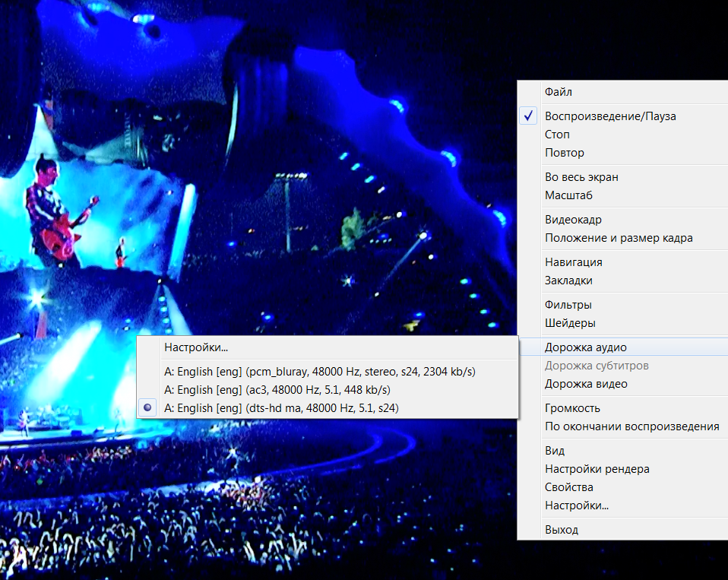
Task: Open Настройки рендера menu item
Action: click(x=597, y=469)
